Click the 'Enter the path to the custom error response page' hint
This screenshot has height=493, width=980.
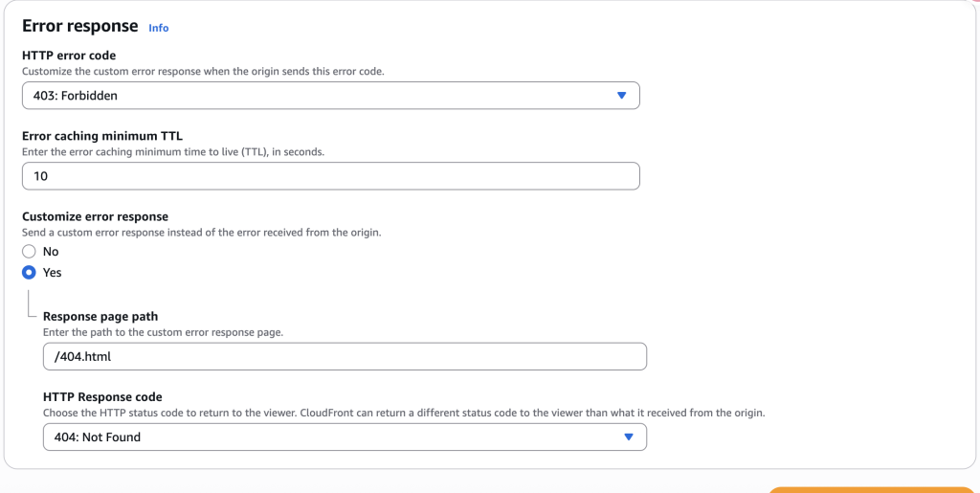tap(163, 332)
